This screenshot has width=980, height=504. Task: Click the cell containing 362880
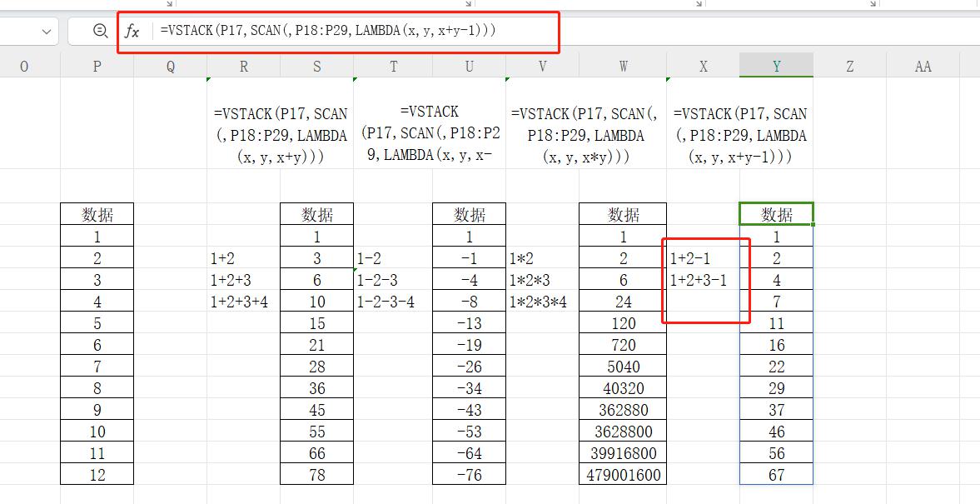click(x=623, y=410)
